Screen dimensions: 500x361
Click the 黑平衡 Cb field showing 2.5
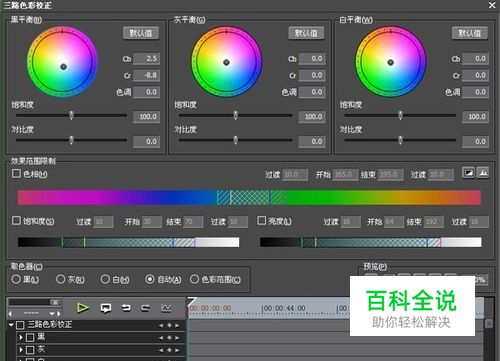[x=146, y=59]
